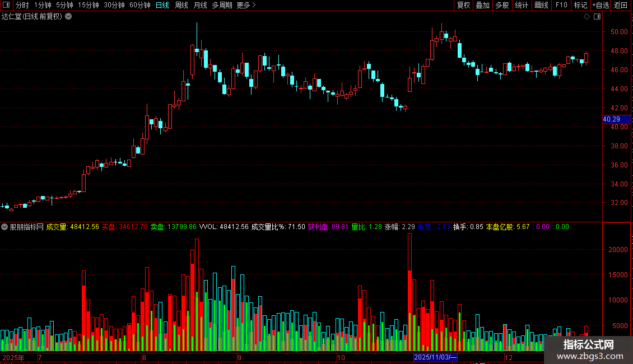This screenshot has height=364, width=633.
Task: Click the 2025/11/03 date marker
Action: 435,357
